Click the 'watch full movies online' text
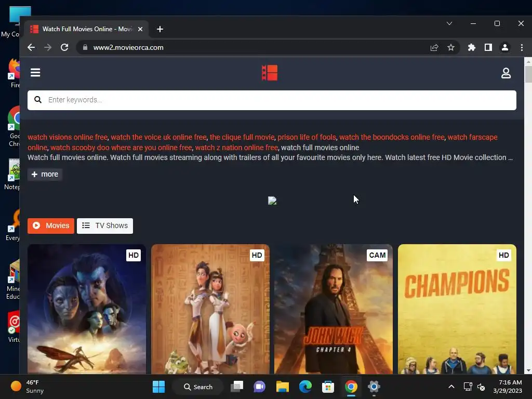Viewport: 532px width, 399px height. 320,148
